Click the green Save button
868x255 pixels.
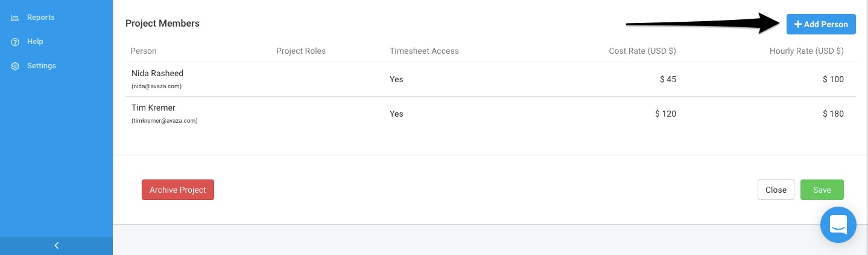(x=822, y=190)
